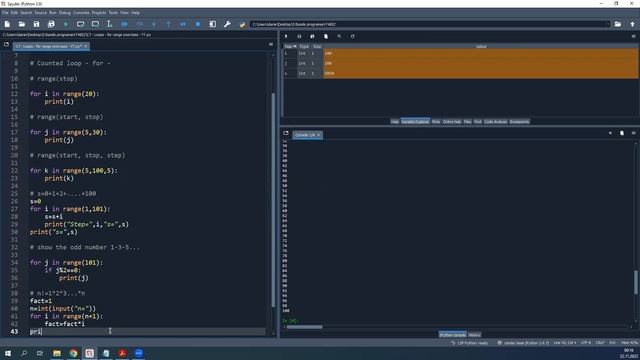Open working directory path dropdown
This screenshot has width=640, height=360.
pyautogui.click(x=608, y=24)
